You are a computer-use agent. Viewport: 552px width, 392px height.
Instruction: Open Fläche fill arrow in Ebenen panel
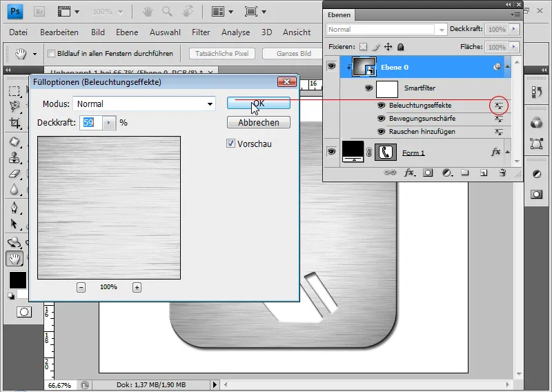[514, 47]
